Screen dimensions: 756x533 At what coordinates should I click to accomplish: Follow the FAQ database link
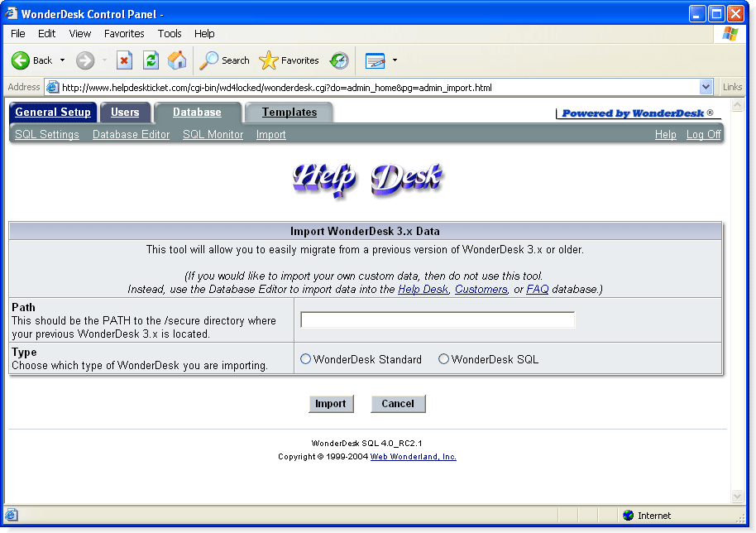(x=537, y=290)
